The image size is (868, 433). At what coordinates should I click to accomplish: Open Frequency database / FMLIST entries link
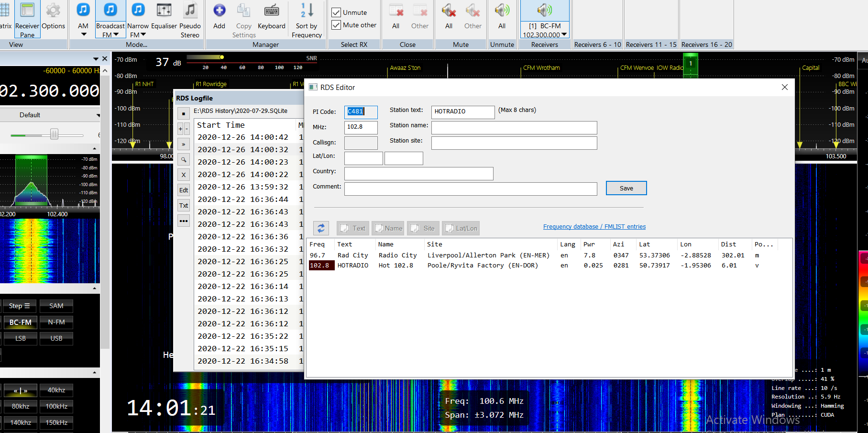coord(594,227)
